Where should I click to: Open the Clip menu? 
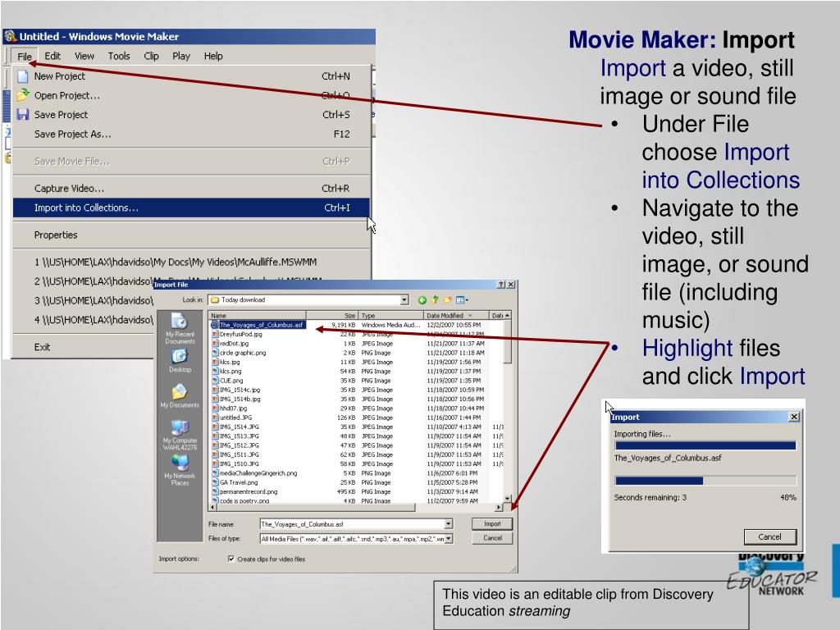click(x=151, y=57)
